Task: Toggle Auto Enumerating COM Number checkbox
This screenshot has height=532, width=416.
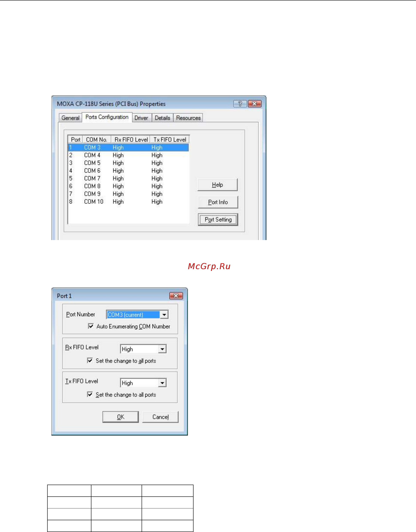Action: [x=91, y=326]
